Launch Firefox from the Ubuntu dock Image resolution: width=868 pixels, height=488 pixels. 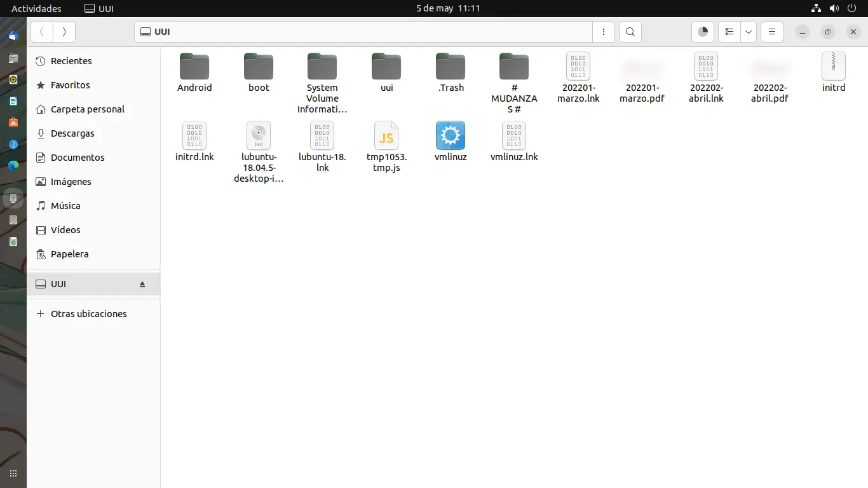[x=13, y=166]
